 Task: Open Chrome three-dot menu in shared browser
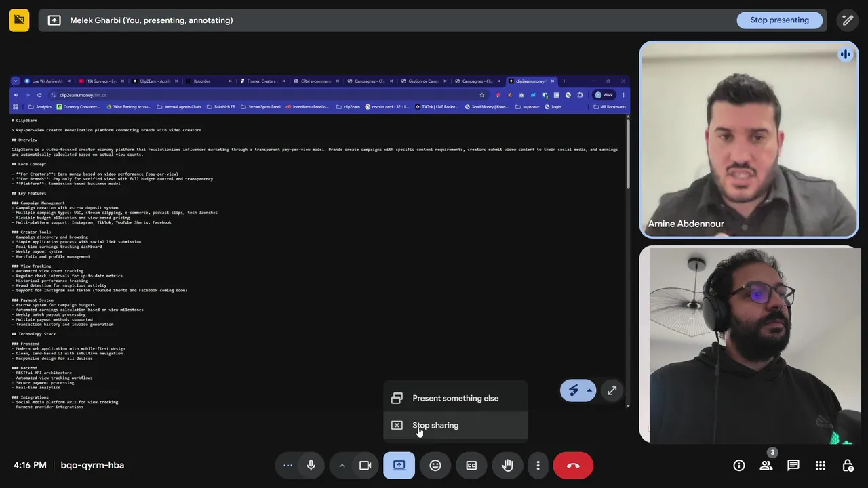[x=623, y=95]
